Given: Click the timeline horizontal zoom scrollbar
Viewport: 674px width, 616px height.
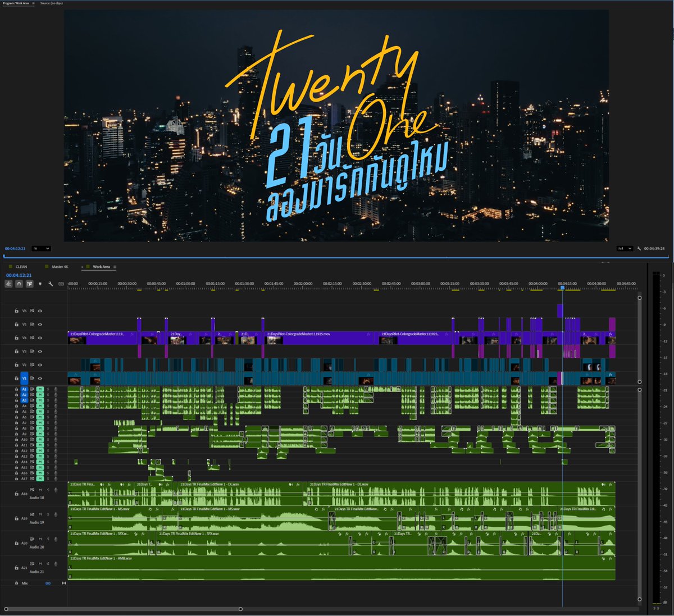Looking at the screenshot, I should point(123,609).
